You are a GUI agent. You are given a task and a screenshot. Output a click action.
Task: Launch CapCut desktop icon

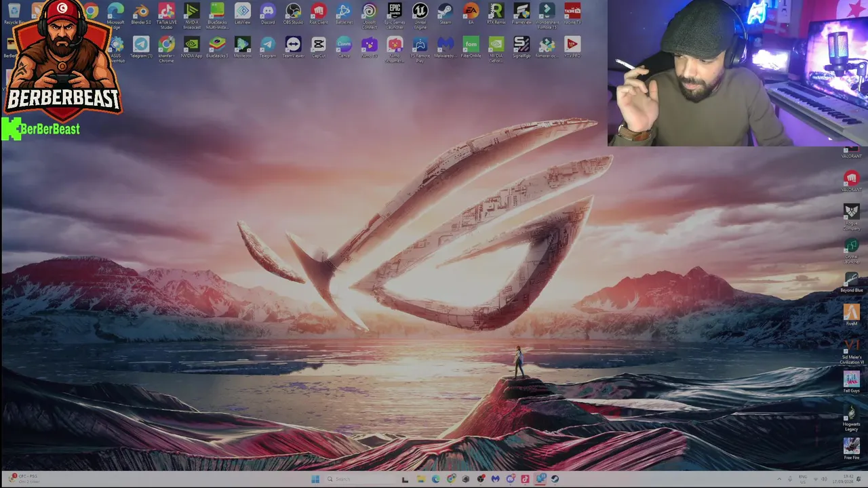tap(318, 47)
